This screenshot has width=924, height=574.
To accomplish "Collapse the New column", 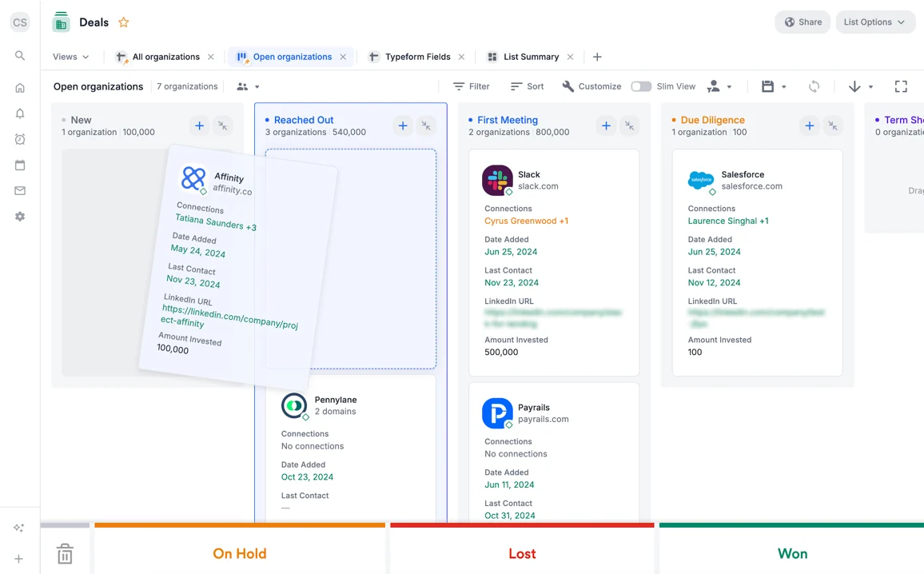I will 223,126.
